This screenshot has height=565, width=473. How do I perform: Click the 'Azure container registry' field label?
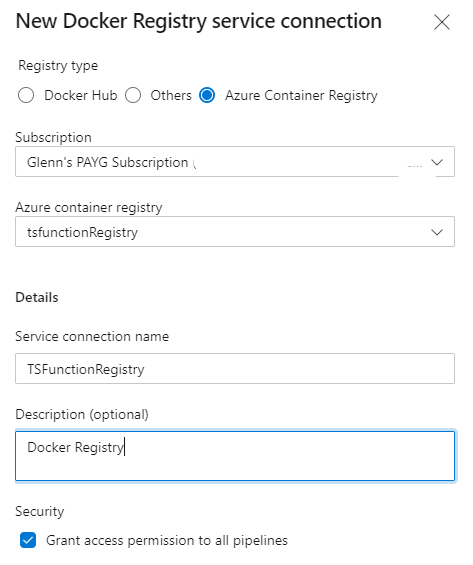click(x=89, y=207)
